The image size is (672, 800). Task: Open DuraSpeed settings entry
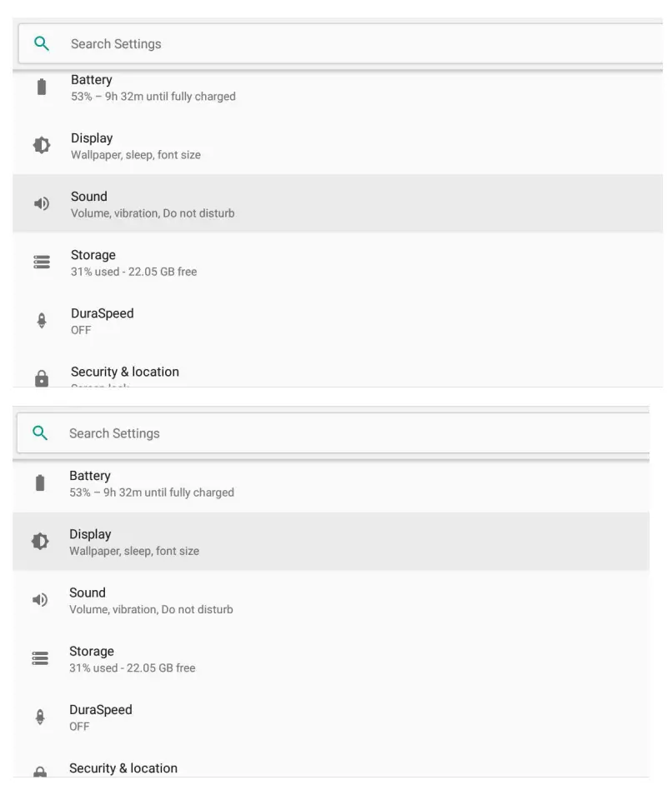(250, 320)
